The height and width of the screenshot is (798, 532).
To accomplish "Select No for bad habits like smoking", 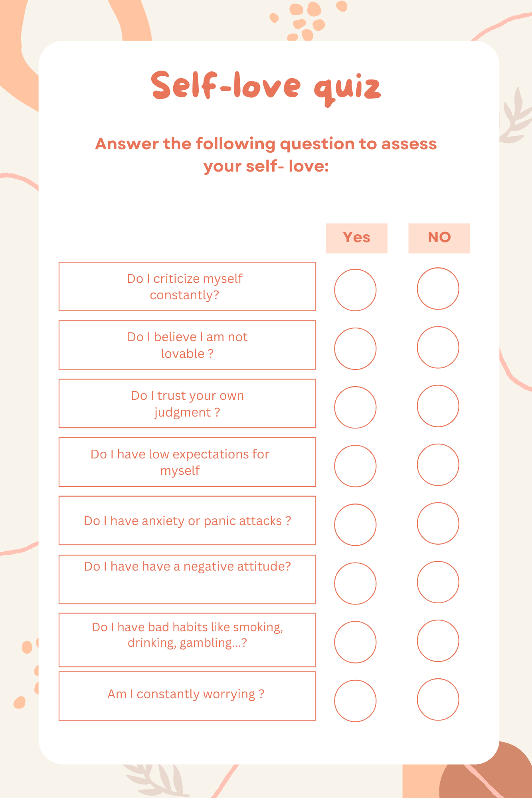I will 438,640.
